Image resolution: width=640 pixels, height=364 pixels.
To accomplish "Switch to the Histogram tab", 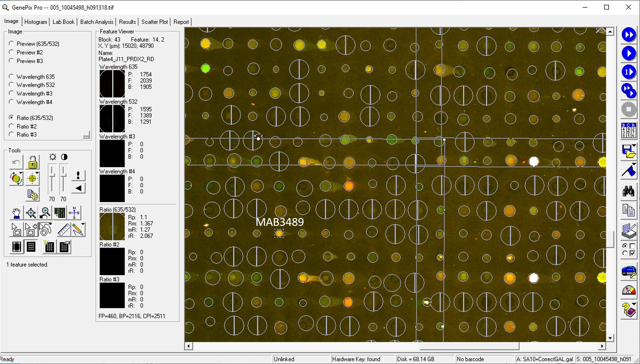I will coord(36,22).
